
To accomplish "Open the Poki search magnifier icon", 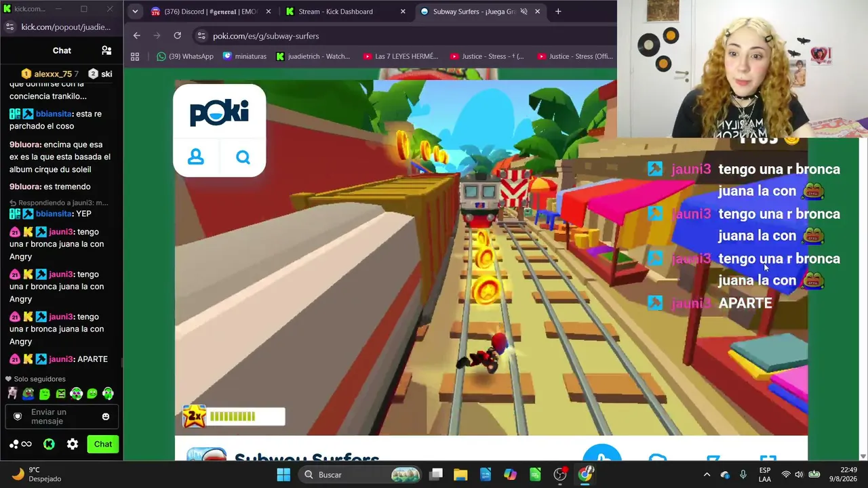I will (x=243, y=157).
